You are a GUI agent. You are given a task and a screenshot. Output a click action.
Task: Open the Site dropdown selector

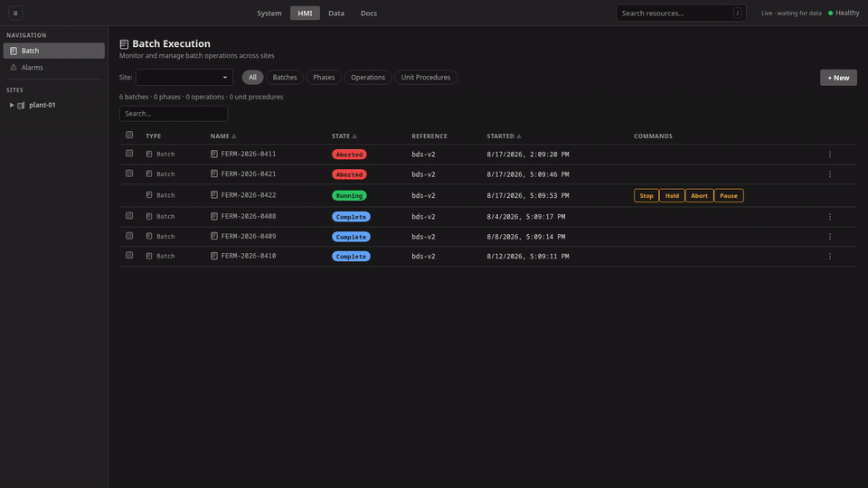coord(184,78)
